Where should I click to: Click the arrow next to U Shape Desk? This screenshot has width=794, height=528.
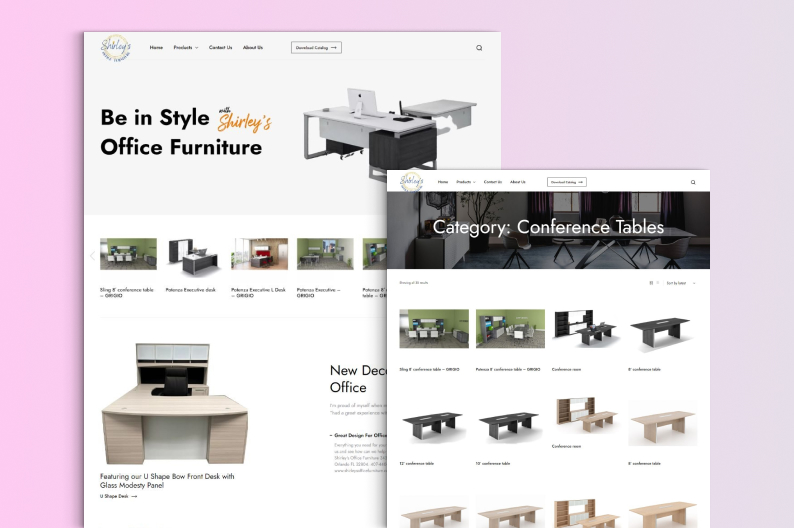[x=134, y=497]
